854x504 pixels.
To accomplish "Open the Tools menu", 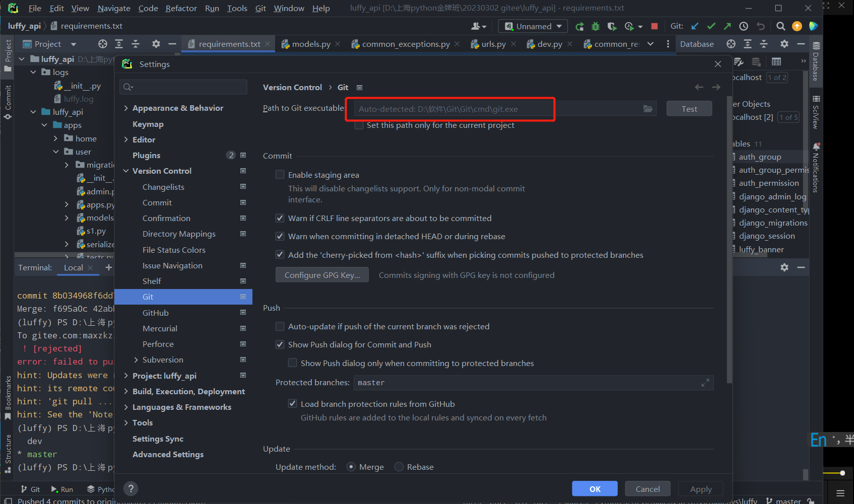I will (x=237, y=8).
